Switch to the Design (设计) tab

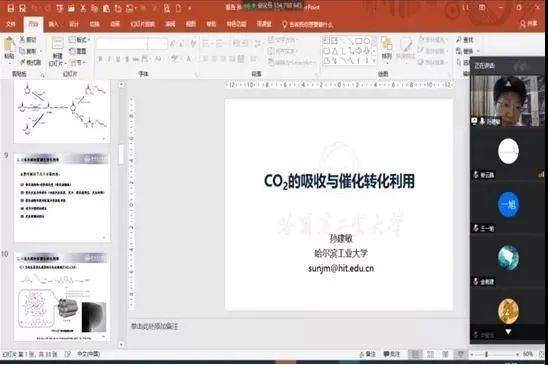[x=74, y=24]
